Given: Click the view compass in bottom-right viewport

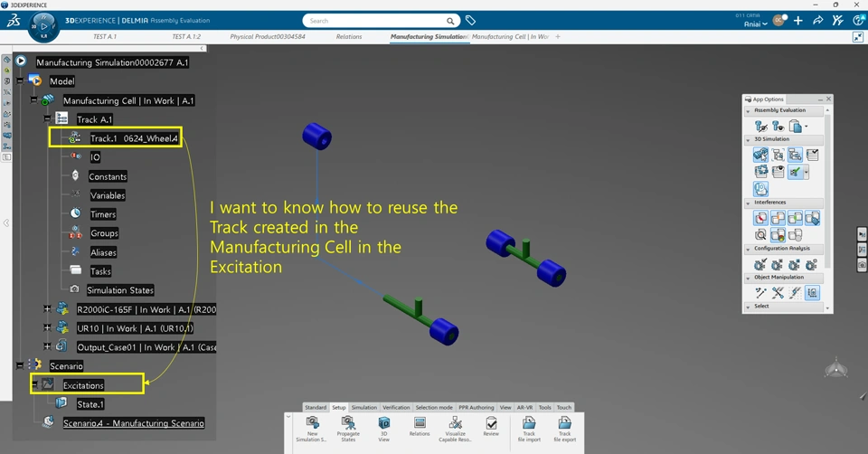Looking at the screenshot, I should 835,369.
